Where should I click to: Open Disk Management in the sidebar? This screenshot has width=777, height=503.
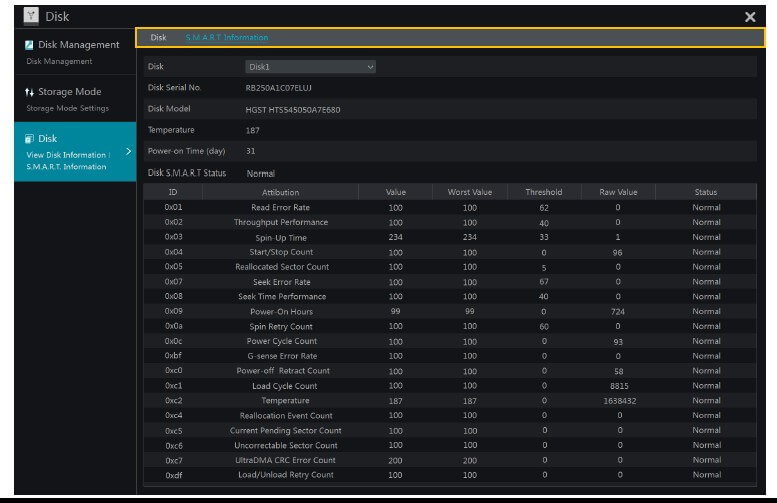[79, 45]
